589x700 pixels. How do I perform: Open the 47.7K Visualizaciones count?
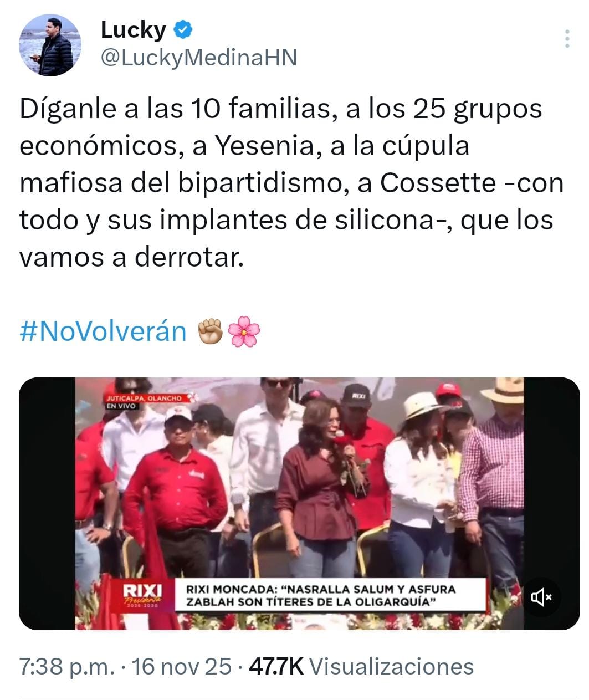361,666
